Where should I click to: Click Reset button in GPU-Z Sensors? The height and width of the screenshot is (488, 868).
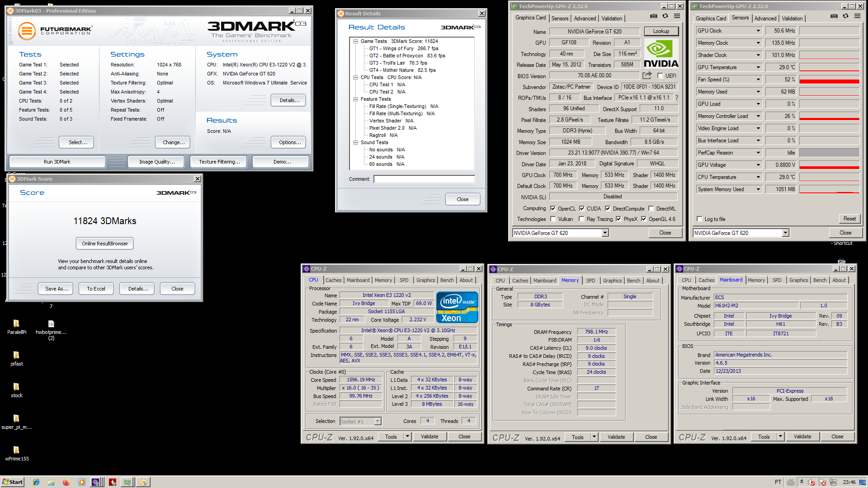[849, 219]
